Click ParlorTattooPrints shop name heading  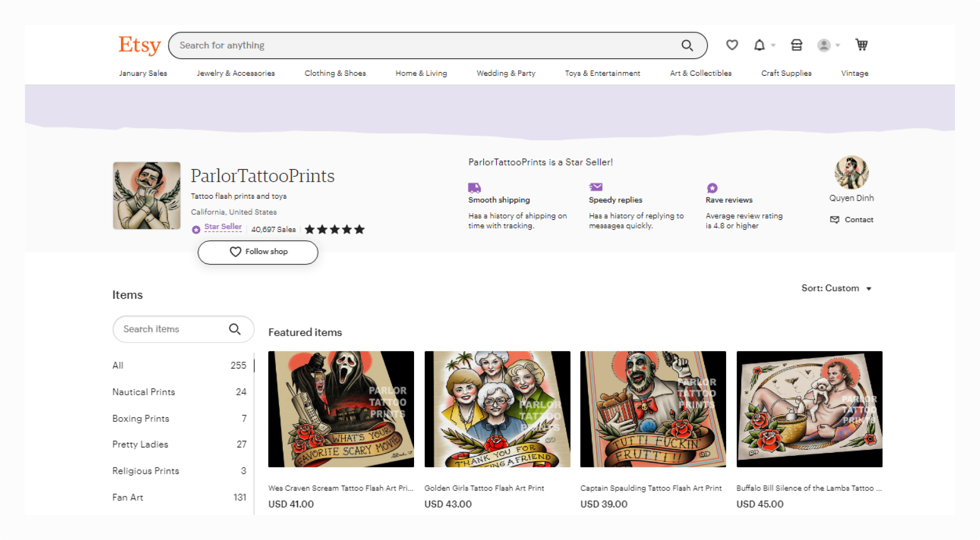[x=263, y=176]
